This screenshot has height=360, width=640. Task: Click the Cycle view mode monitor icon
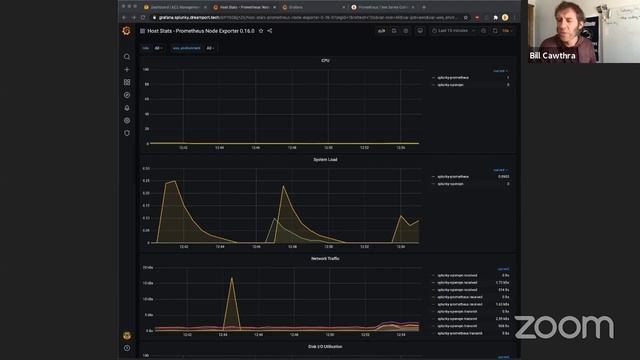click(x=420, y=31)
